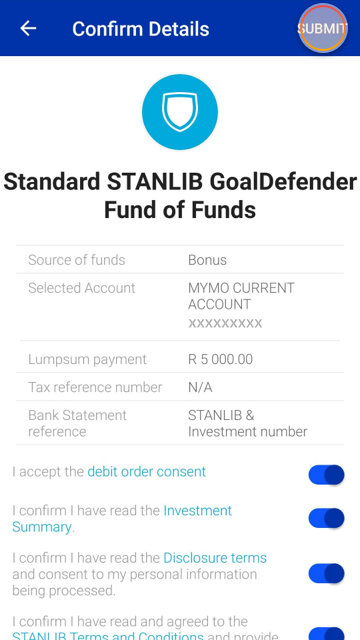Tap the back arrow icon

click(28, 29)
